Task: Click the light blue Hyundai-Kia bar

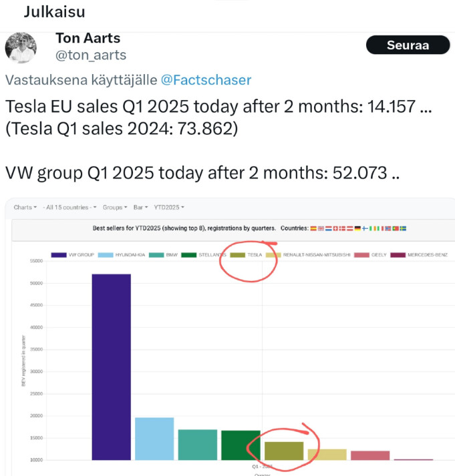Action: tap(154, 439)
